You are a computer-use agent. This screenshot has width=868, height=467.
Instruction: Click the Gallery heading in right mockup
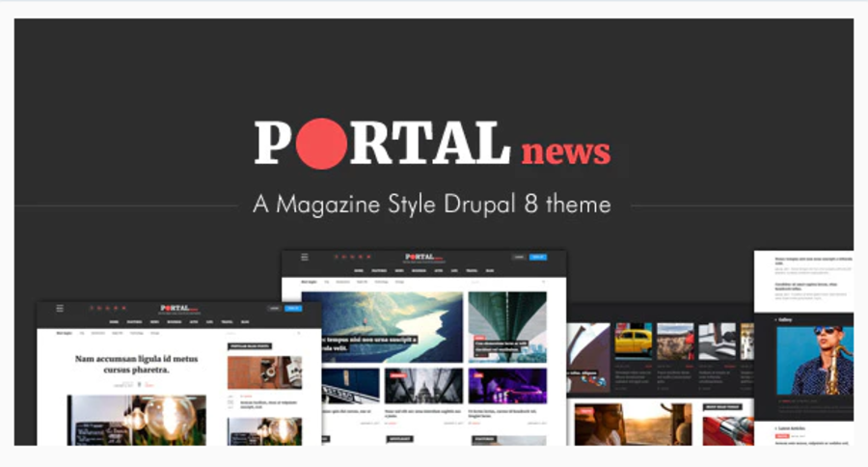[x=785, y=319]
